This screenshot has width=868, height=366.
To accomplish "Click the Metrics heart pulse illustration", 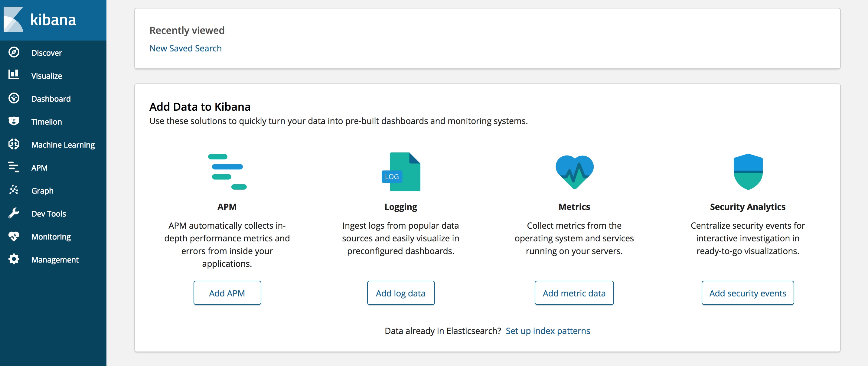I will tap(575, 172).
